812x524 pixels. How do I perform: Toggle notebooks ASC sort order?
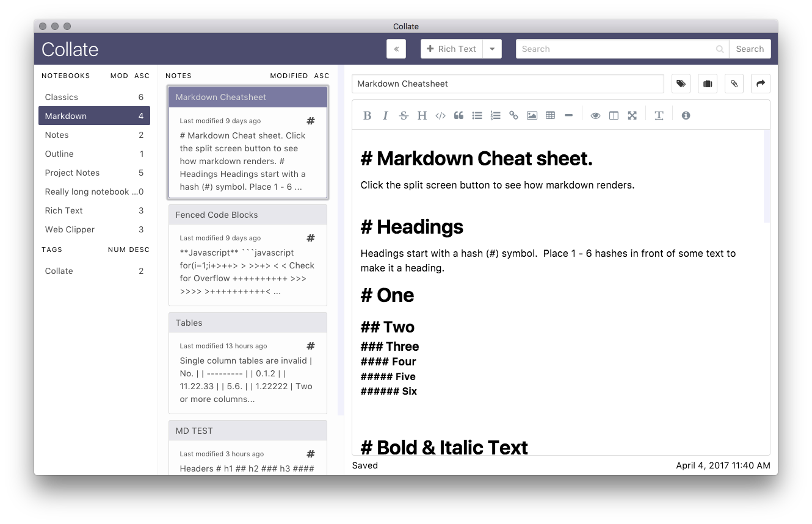tap(142, 76)
